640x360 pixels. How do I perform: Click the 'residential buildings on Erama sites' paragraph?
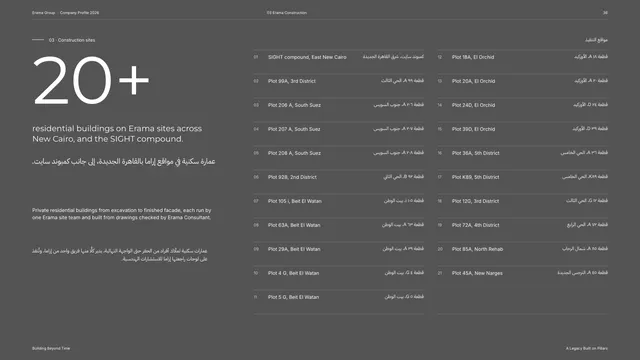coord(117,133)
